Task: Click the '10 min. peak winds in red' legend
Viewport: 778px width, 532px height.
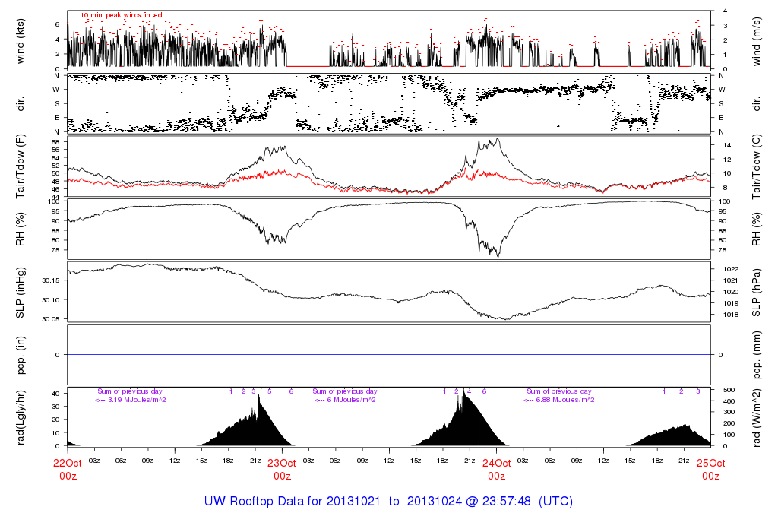Action: point(121,15)
